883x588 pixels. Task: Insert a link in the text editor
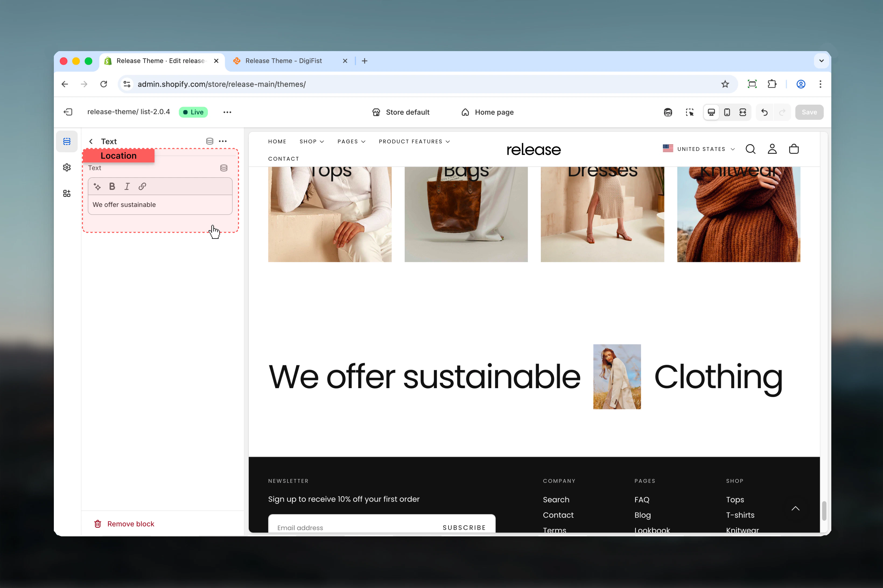pyautogui.click(x=142, y=186)
